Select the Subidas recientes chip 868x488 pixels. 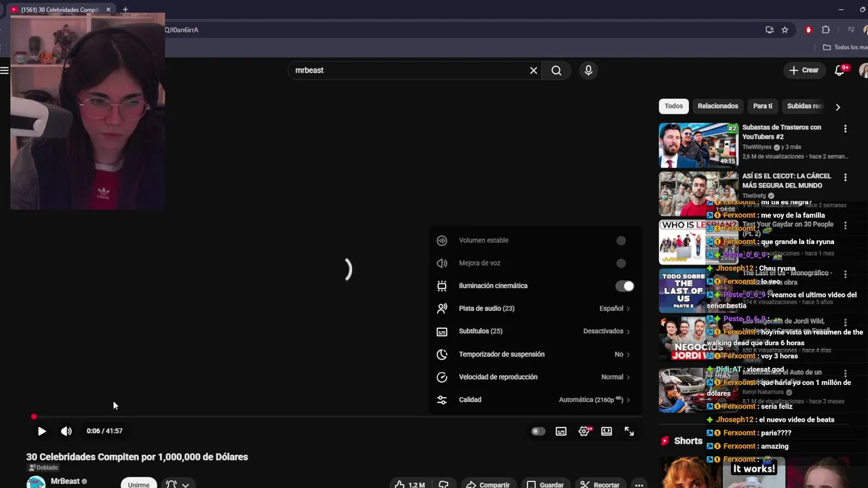coord(804,106)
